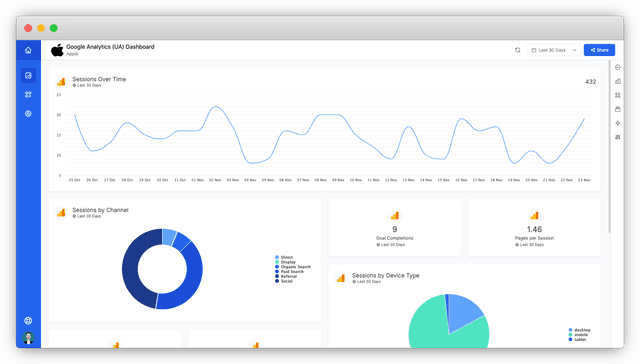Click the Pages per Session value 1.46

pos(534,229)
